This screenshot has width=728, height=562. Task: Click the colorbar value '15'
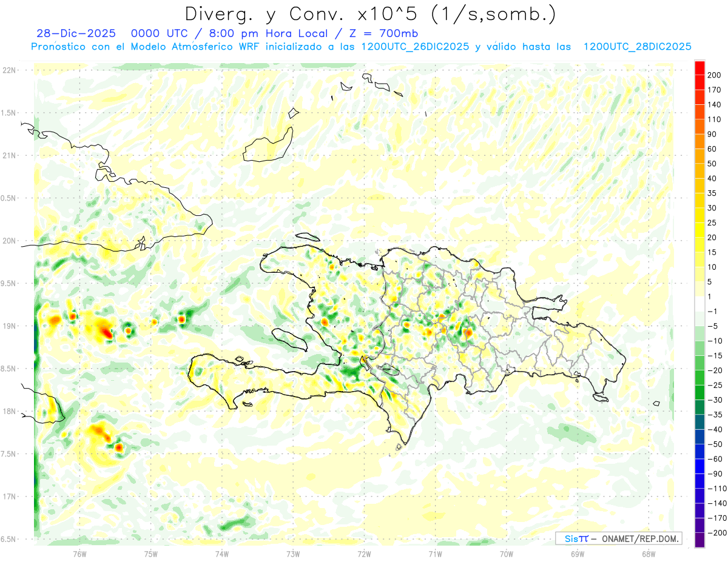(713, 252)
